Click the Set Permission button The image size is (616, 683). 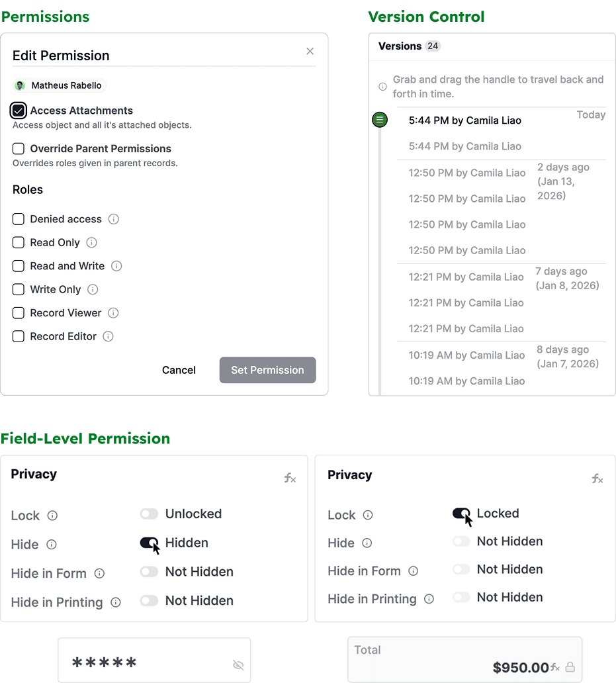click(268, 370)
